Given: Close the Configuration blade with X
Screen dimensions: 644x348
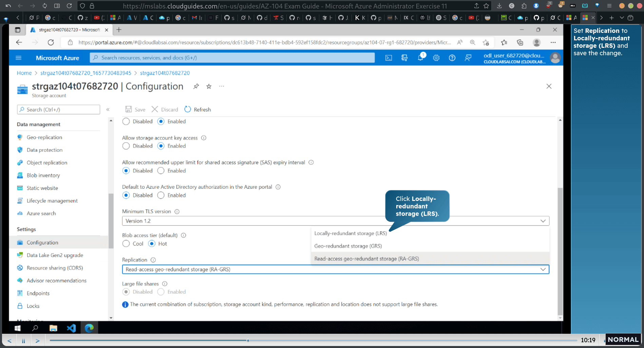Looking at the screenshot, I should 549,86.
